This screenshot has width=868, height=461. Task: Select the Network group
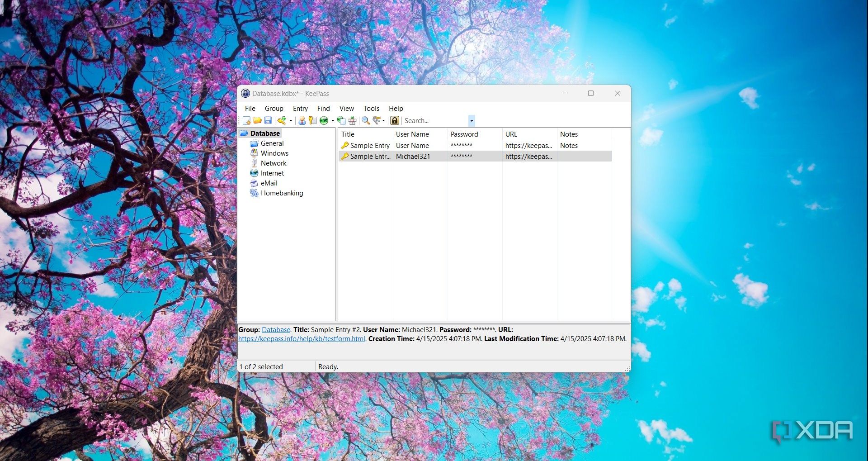click(x=274, y=163)
